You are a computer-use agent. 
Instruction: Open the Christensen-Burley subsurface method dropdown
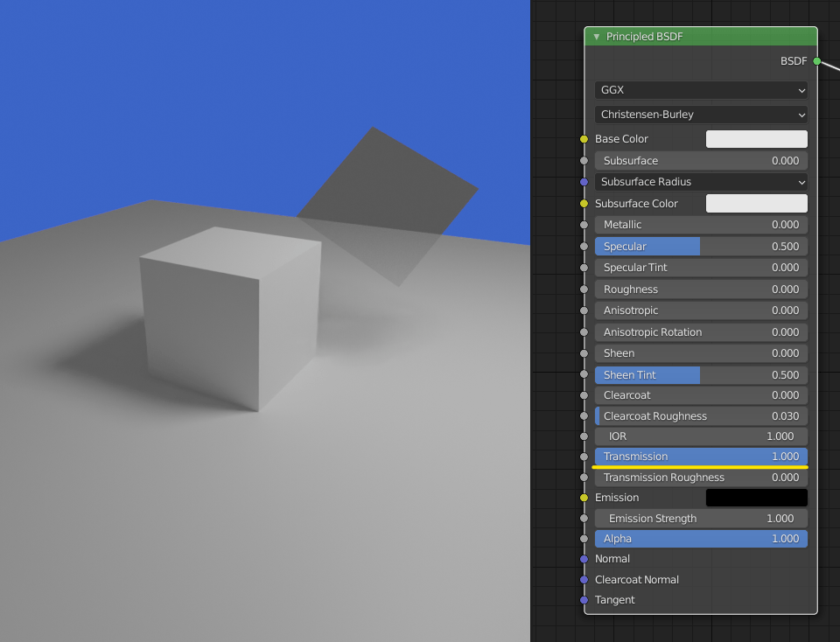pyautogui.click(x=700, y=115)
